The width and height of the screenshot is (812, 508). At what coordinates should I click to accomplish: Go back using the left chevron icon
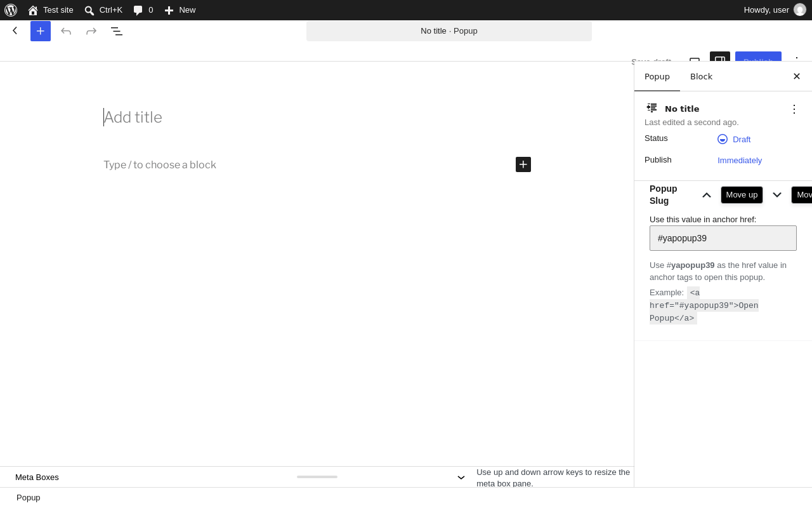[x=15, y=30]
